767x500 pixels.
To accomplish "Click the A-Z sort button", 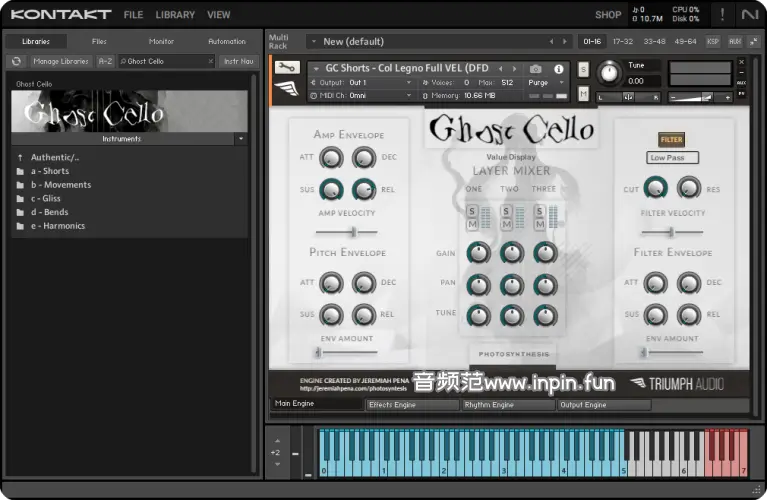I will pyautogui.click(x=105, y=61).
